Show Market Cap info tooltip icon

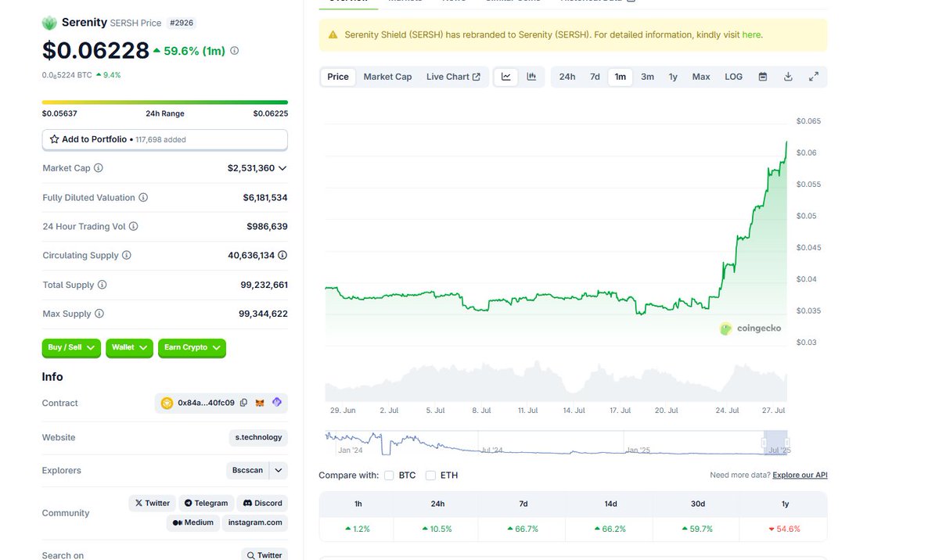(99, 168)
